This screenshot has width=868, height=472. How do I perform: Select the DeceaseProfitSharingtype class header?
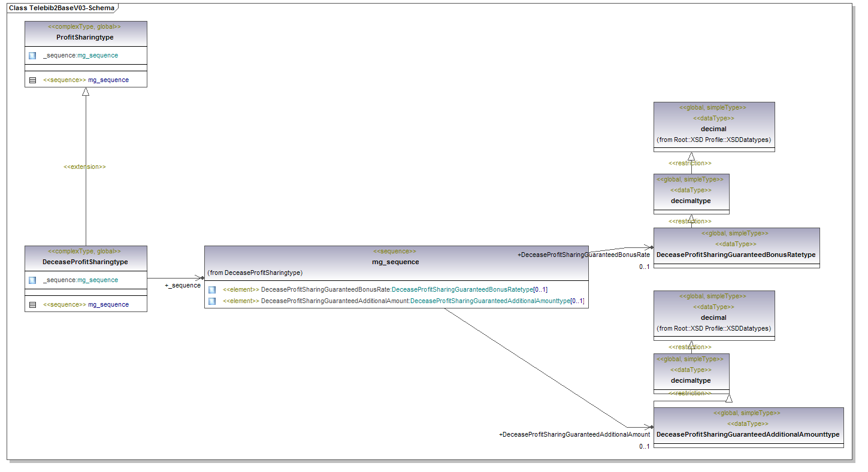[85, 262]
